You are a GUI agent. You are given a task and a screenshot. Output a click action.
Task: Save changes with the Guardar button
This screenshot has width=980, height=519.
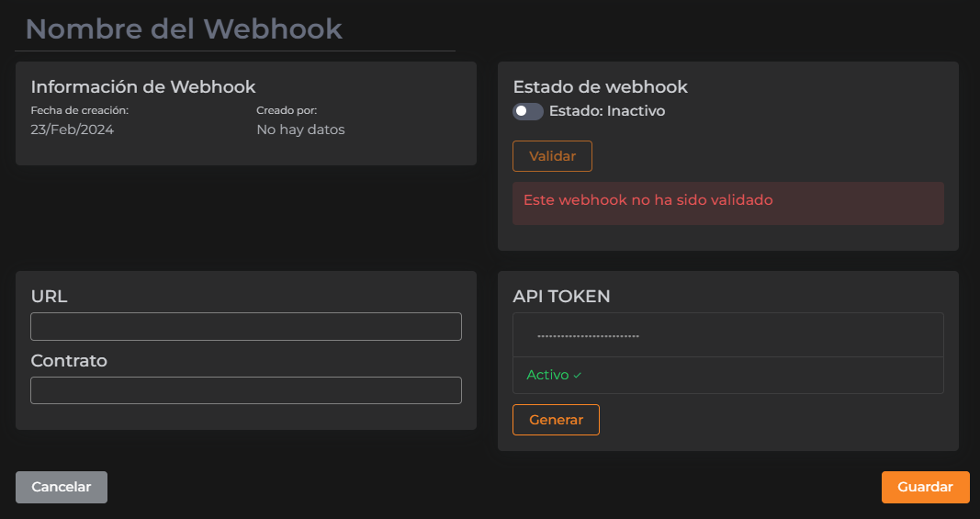[925, 487]
